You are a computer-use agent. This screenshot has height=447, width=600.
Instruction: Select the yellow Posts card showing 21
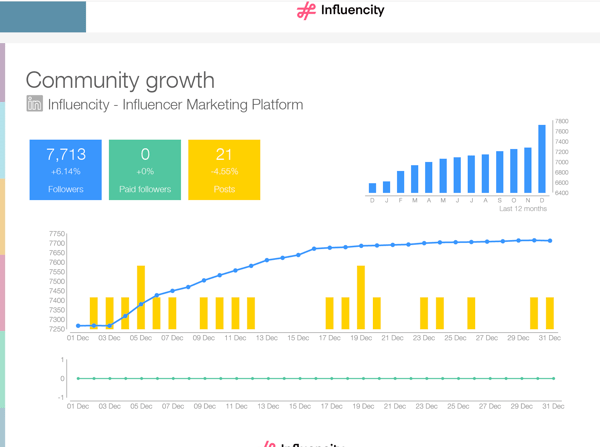[224, 169]
